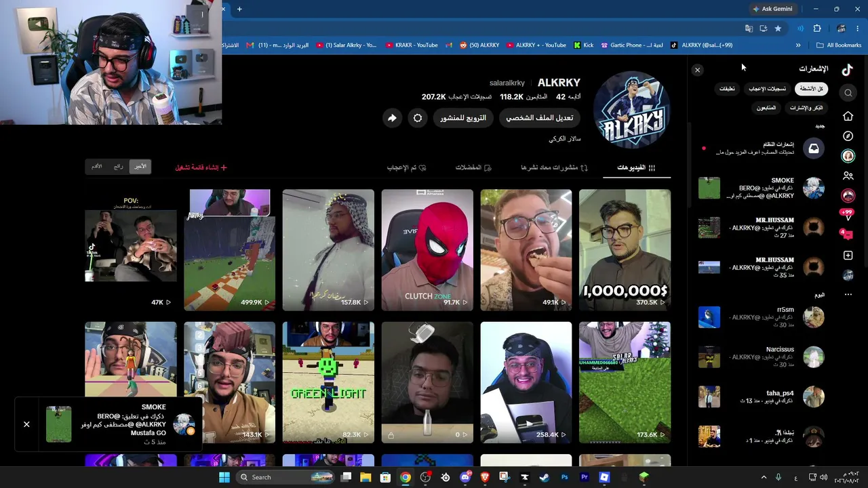Switch to منشورات معاد نشرها tab
This screenshot has height=488, width=868.
pos(555,167)
